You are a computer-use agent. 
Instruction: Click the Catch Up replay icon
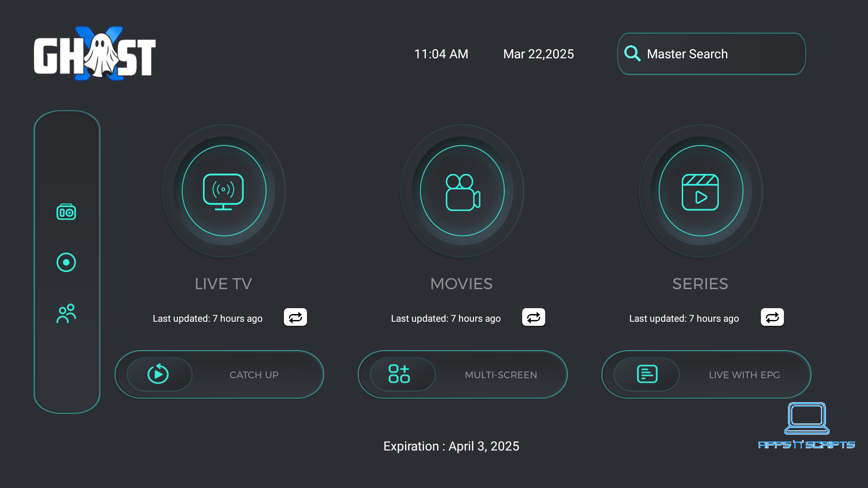click(158, 374)
